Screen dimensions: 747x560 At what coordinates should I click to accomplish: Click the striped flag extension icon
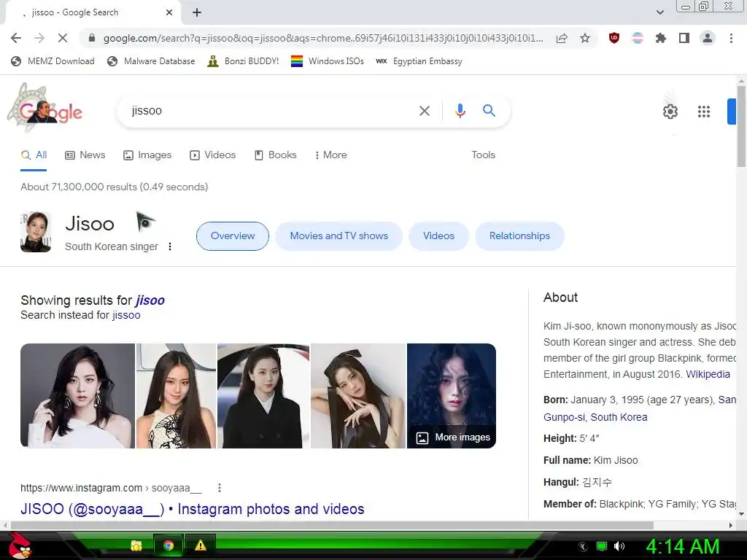tap(638, 38)
